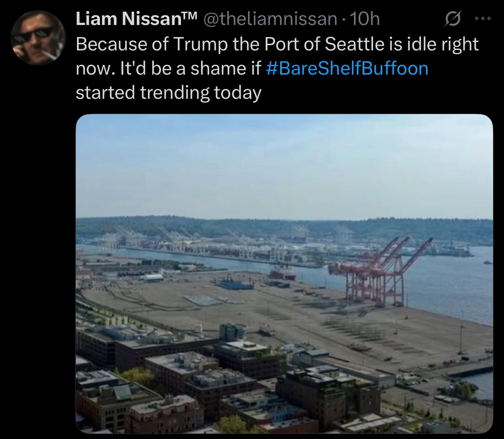Click the blue barge in the port photo
This screenshot has width=504, height=439.
tap(235, 284)
